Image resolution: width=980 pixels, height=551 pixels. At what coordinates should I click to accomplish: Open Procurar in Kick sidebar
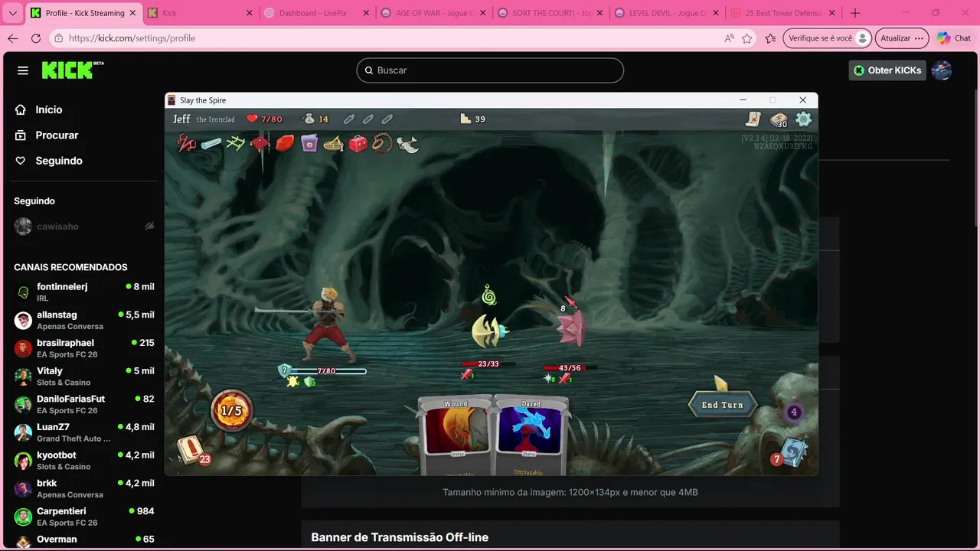(57, 135)
